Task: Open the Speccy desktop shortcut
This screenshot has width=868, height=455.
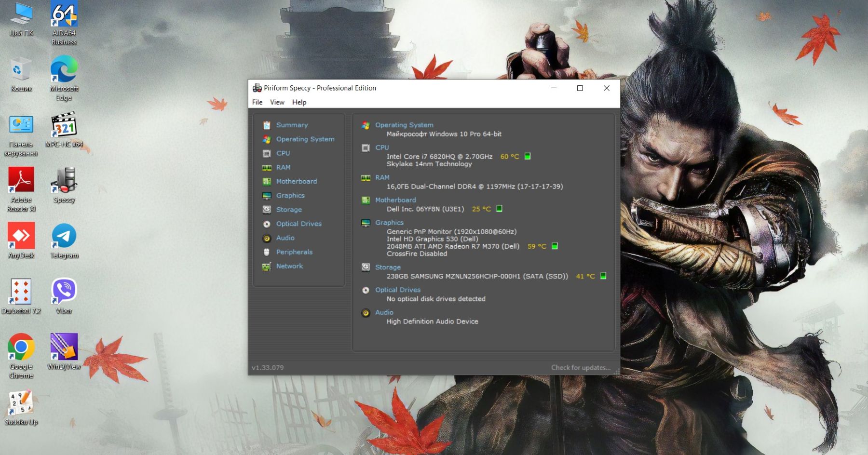Action: point(64,186)
